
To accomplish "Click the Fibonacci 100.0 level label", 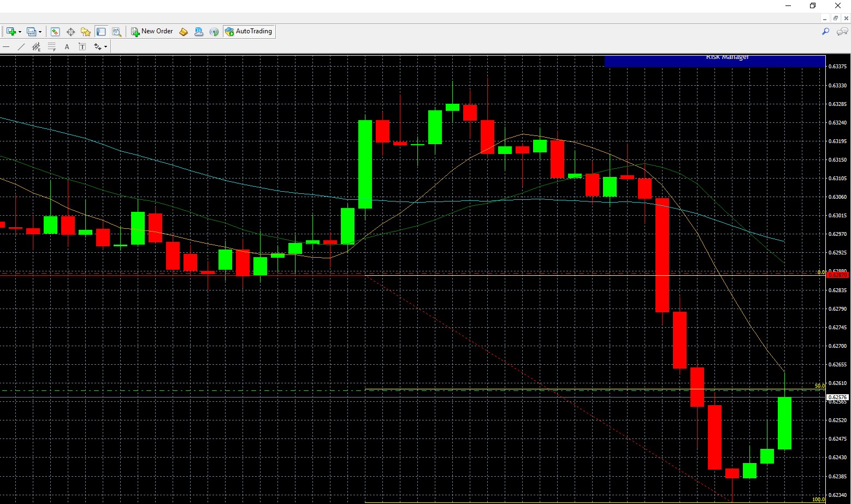I will point(818,500).
